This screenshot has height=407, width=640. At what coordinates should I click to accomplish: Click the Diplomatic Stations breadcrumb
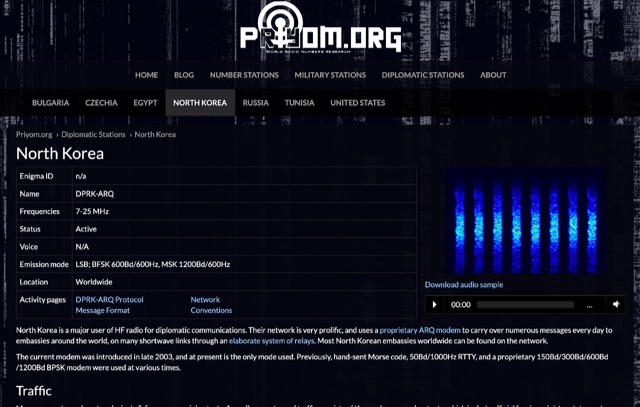click(93, 134)
